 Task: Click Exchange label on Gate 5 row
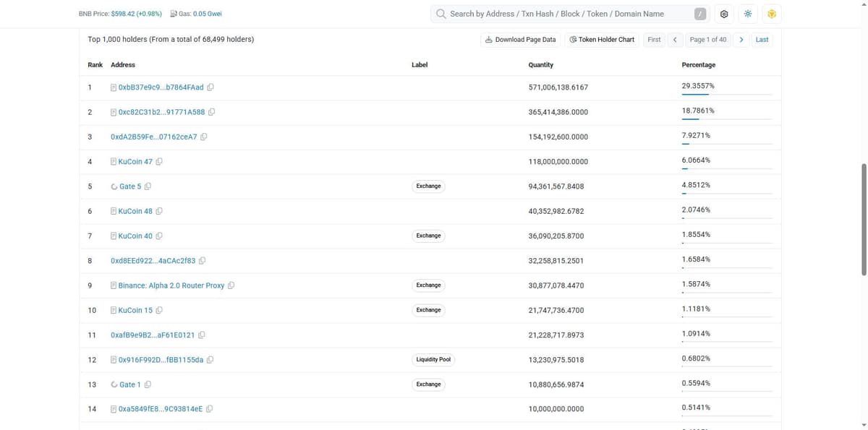[428, 186]
